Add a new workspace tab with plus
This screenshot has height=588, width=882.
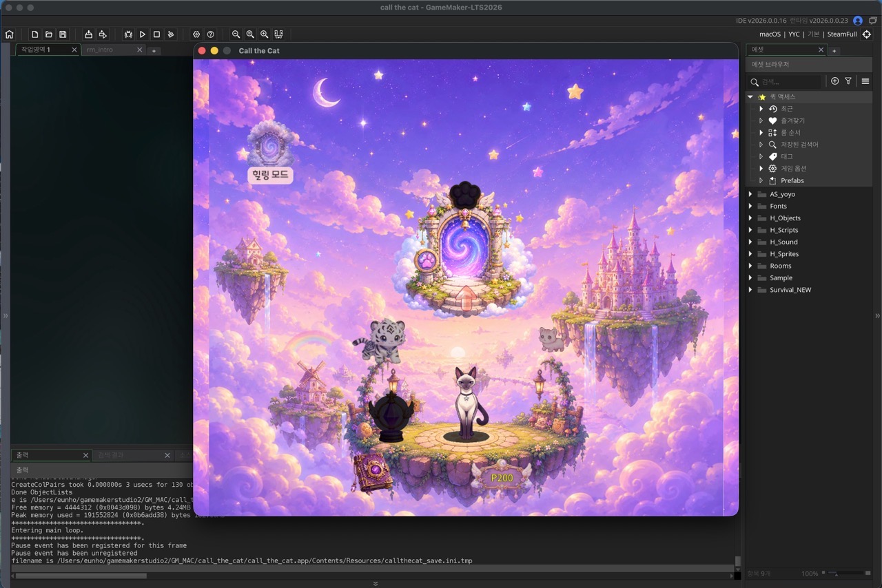tap(154, 50)
